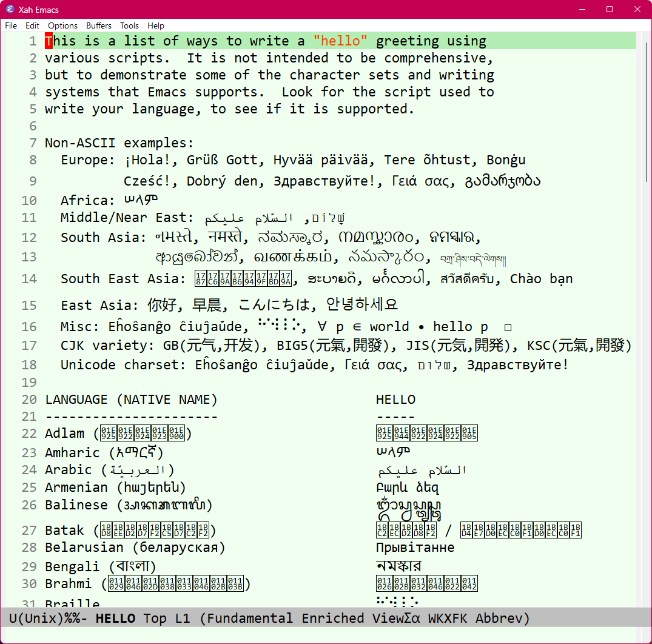The height and width of the screenshot is (644, 652).
Task: Minimize the Xah Emacs window
Action: (582, 9)
